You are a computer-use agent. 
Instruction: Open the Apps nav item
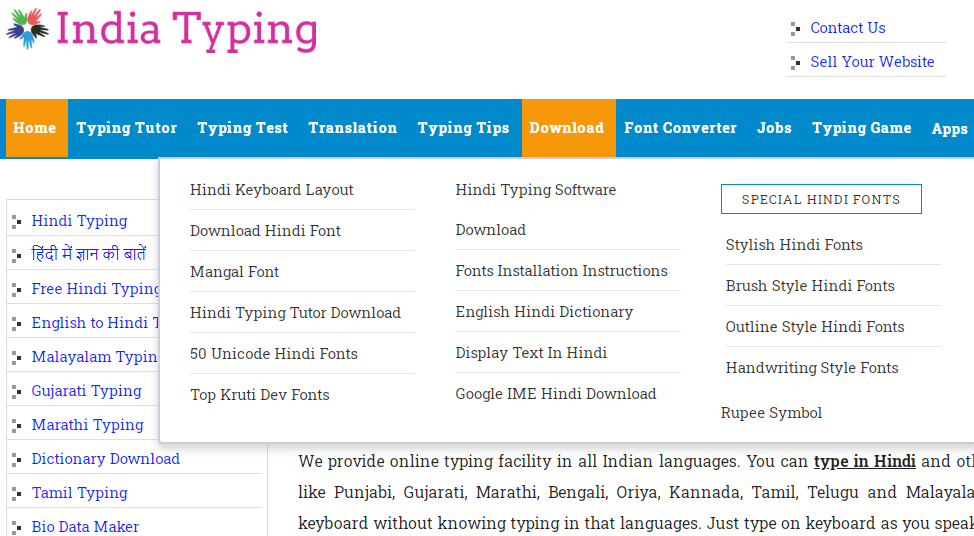coord(950,129)
